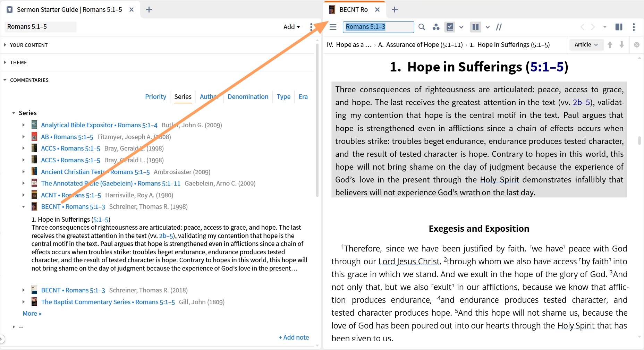The width and height of the screenshot is (644, 350).
Task: Click the AB Fitzmyer book cover icon
Action: (x=34, y=137)
